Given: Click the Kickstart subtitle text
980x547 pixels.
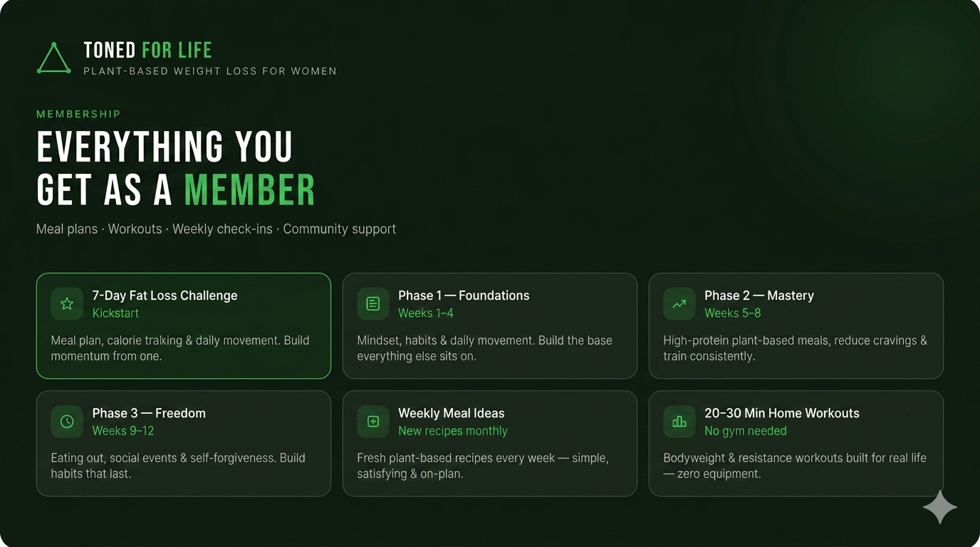Looking at the screenshot, I should coord(115,313).
